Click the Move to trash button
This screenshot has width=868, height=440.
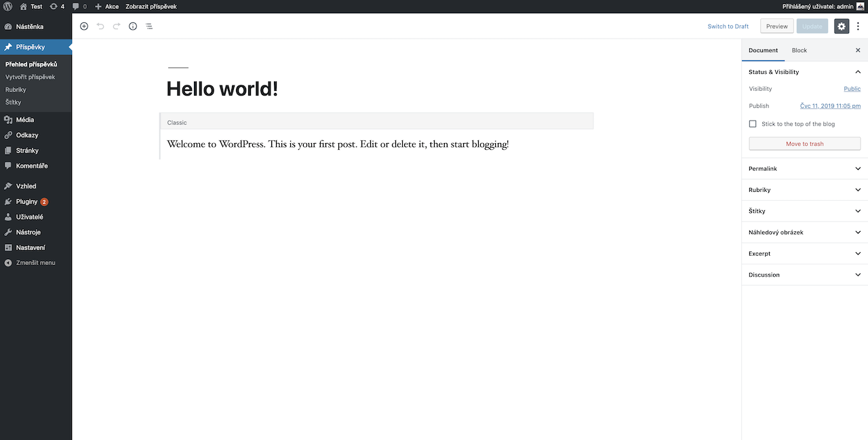click(x=804, y=143)
